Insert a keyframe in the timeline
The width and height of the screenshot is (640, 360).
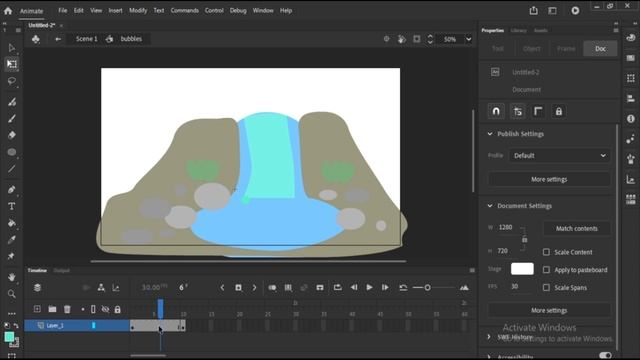238,288
